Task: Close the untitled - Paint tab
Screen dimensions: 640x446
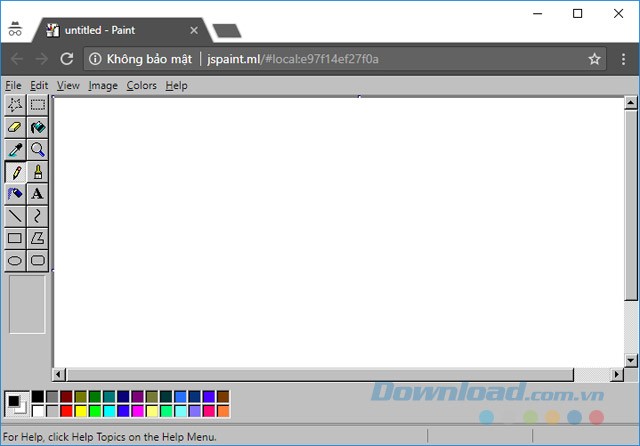Action: [194, 31]
